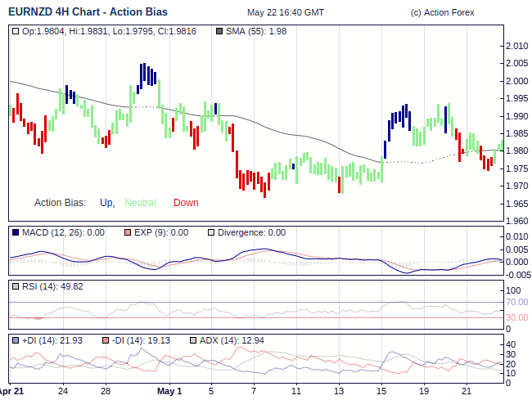This screenshot has height=400, width=532.
Task: Click the Divergence legend square
Action: pyautogui.click(x=211, y=232)
